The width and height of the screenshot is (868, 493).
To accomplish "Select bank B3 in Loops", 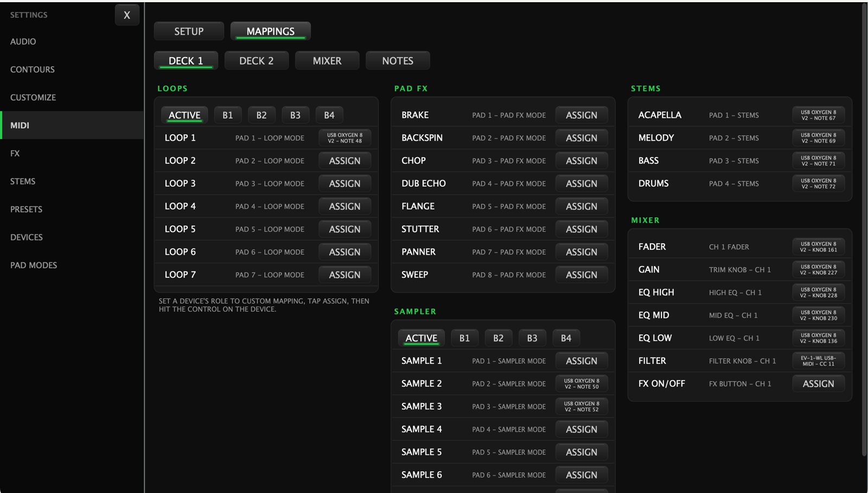I will (295, 115).
